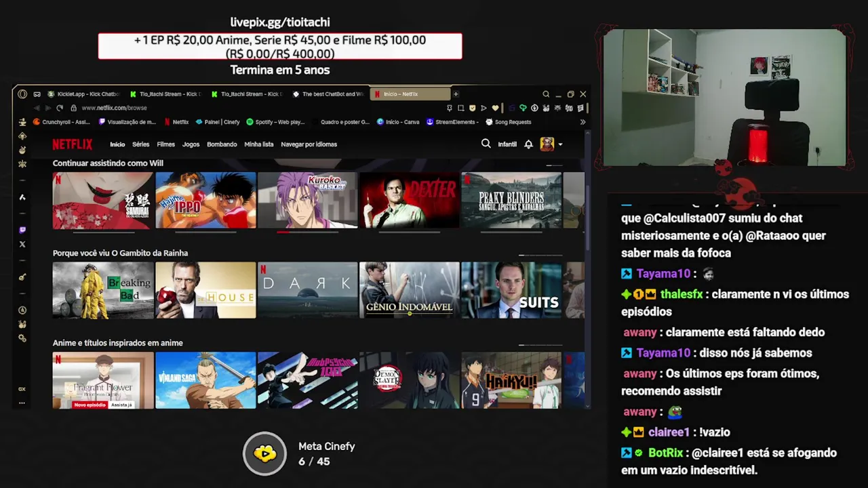Open the Haikyu!! thumbnail
This screenshot has height=488, width=868.
(511, 380)
